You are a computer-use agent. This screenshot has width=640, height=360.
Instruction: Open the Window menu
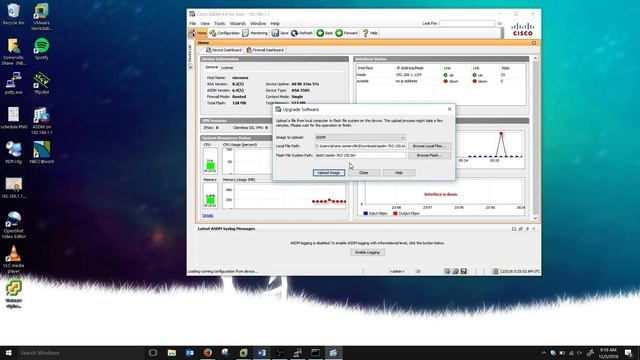pos(258,24)
